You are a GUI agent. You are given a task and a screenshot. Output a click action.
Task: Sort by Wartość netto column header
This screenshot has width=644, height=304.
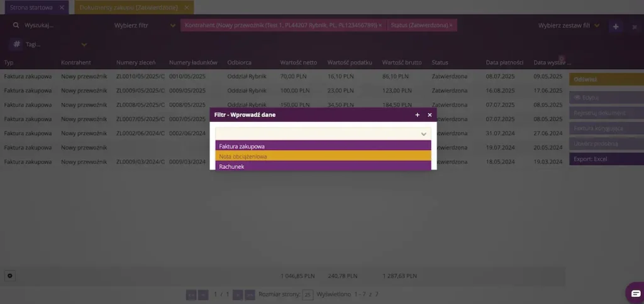tap(299, 63)
